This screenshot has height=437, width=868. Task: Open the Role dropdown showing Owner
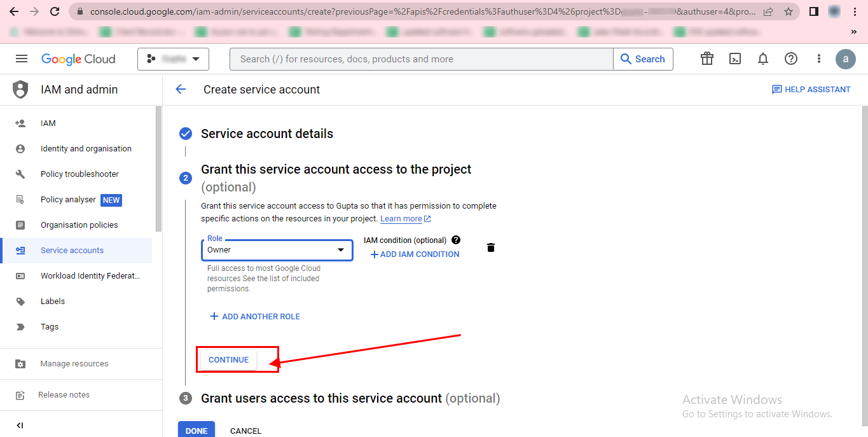click(277, 250)
